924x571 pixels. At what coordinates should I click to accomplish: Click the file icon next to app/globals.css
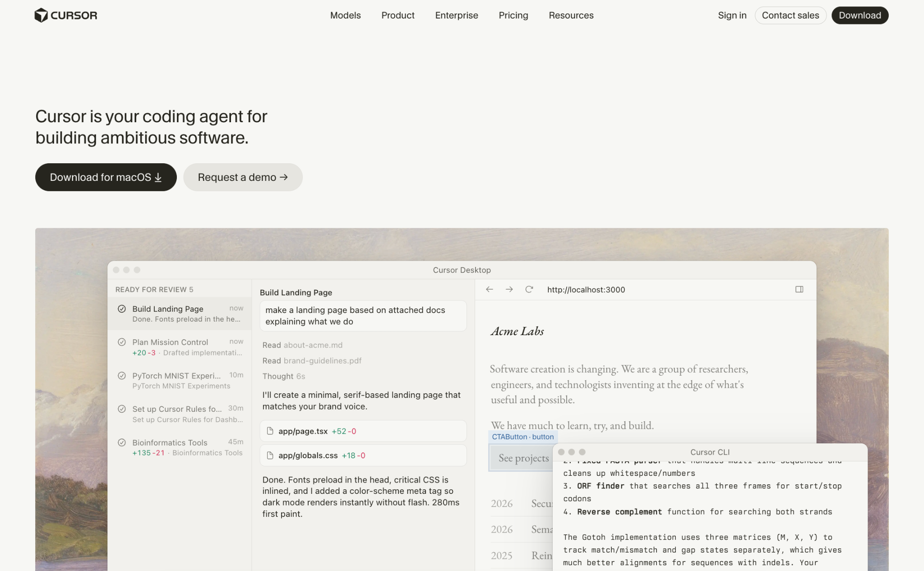coord(270,456)
